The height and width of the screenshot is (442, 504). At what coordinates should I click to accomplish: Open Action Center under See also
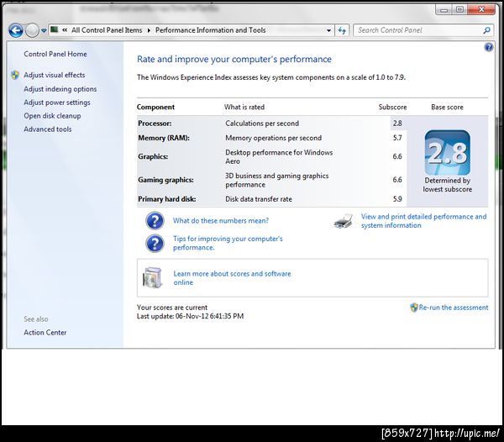(x=45, y=333)
